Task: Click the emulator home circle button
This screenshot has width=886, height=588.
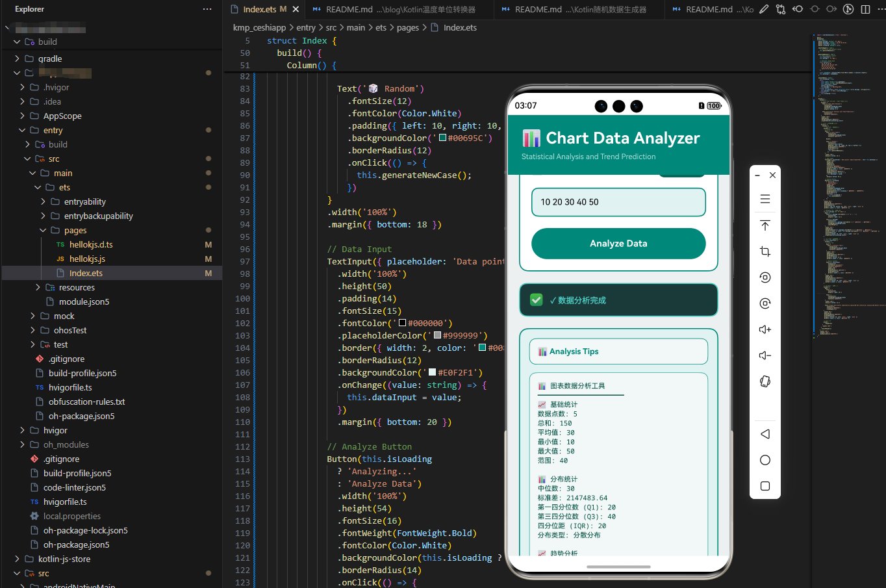Action: [x=765, y=460]
